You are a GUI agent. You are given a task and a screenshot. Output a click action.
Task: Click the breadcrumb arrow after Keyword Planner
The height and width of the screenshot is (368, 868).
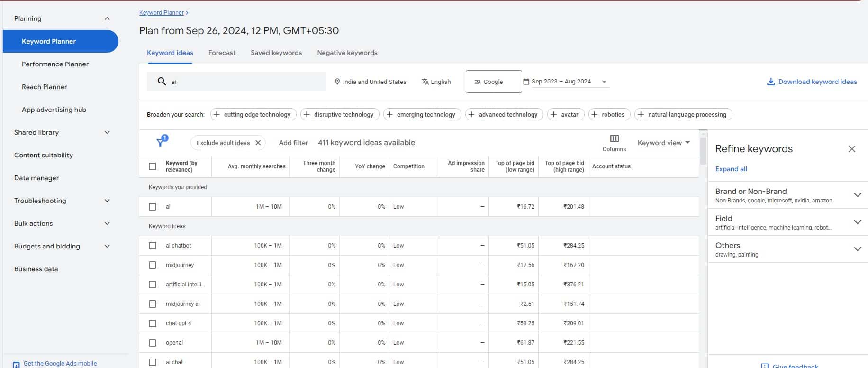[187, 13]
